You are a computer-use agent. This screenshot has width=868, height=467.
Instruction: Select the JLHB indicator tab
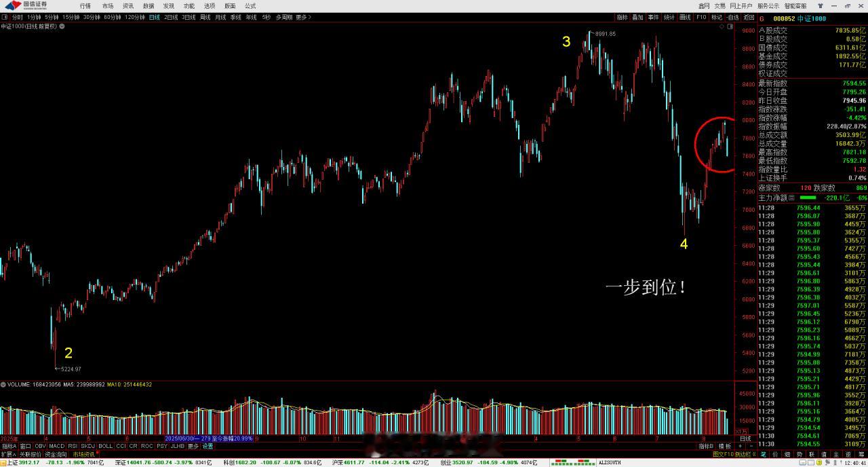pos(178,446)
